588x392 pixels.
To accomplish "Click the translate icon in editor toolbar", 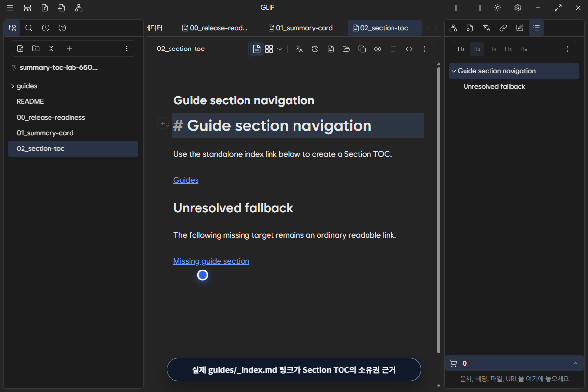I will pos(299,49).
